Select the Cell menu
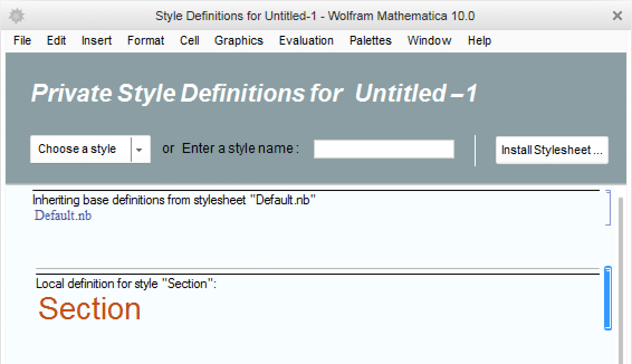Image resolution: width=632 pixels, height=364 pixels. [x=189, y=41]
